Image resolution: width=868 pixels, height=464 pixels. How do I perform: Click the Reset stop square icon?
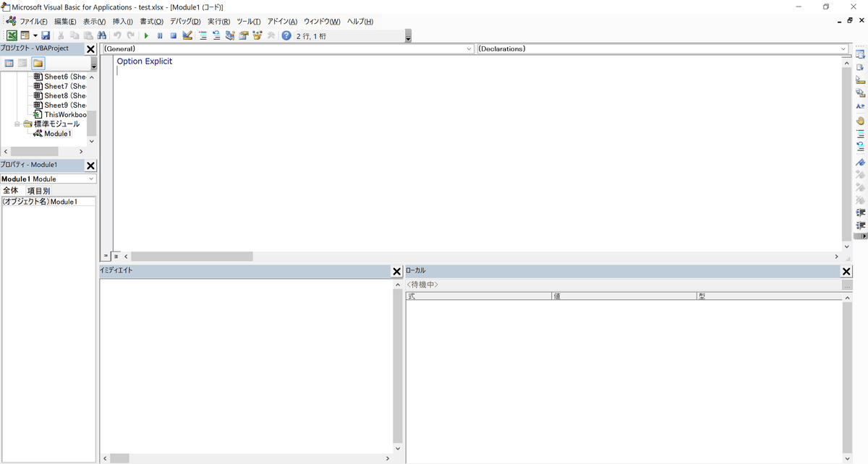174,35
